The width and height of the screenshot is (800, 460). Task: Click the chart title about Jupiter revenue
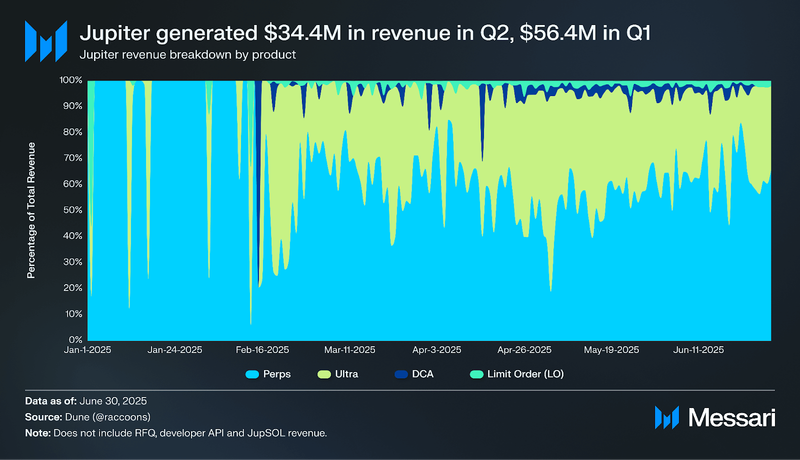365,33
